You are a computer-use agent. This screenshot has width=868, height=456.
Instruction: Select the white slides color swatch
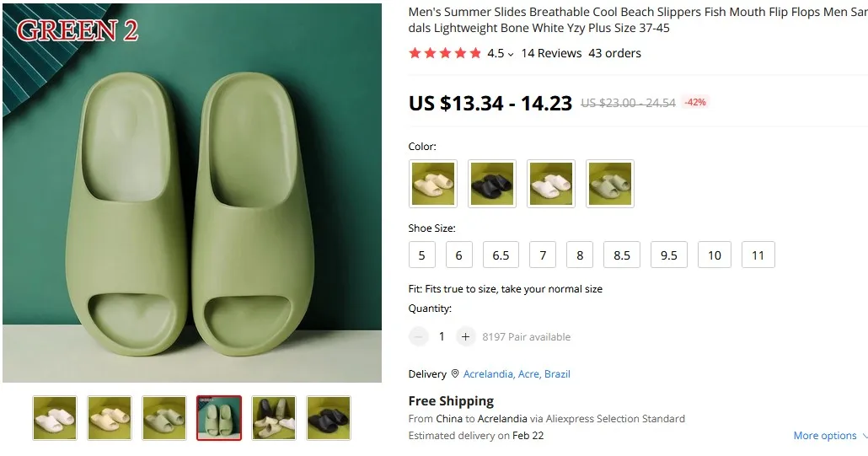click(x=551, y=184)
